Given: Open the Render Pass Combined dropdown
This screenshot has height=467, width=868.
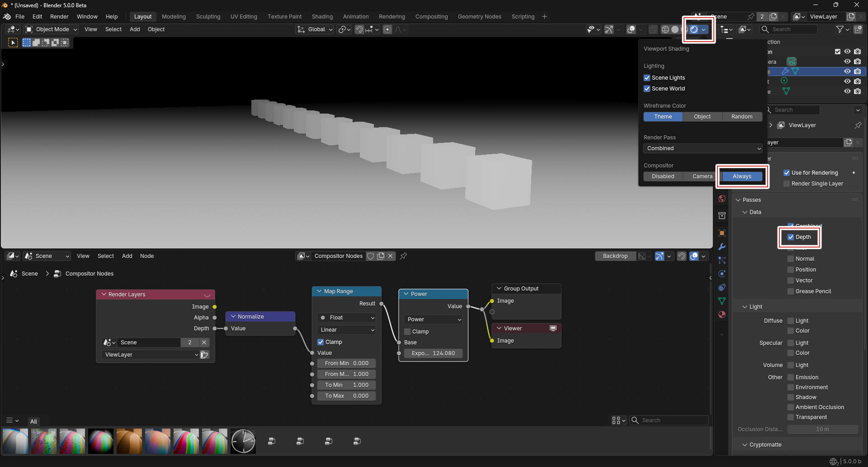Looking at the screenshot, I should (x=702, y=148).
